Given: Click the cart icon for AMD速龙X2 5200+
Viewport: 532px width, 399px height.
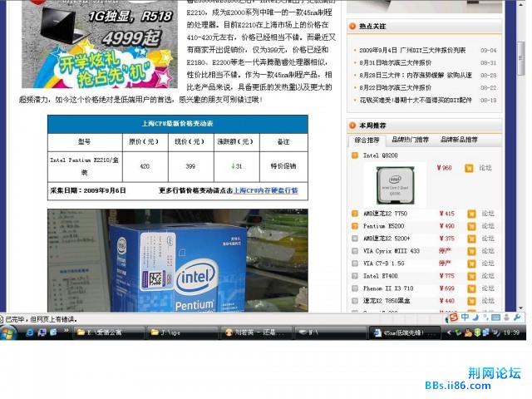Looking at the screenshot, I should click(471, 239).
